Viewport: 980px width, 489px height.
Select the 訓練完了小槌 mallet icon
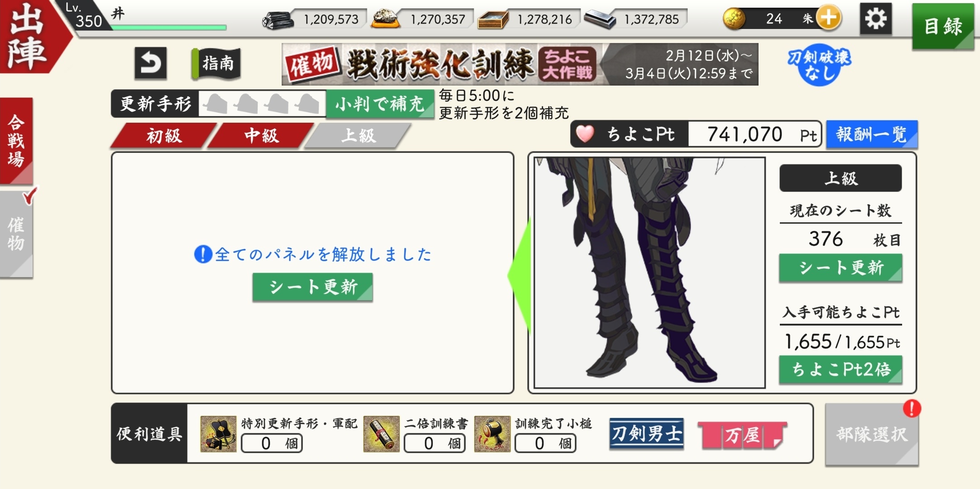pyautogui.click(x=492, y=434)
